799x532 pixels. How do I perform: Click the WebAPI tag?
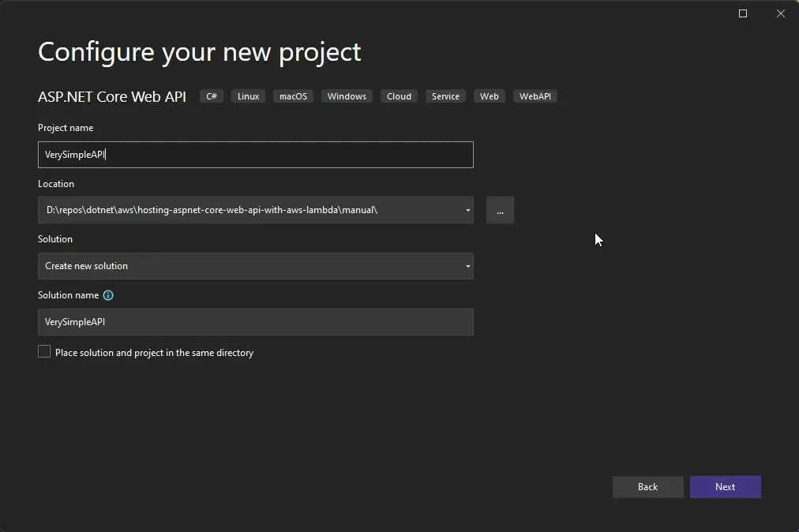(535, 96)
